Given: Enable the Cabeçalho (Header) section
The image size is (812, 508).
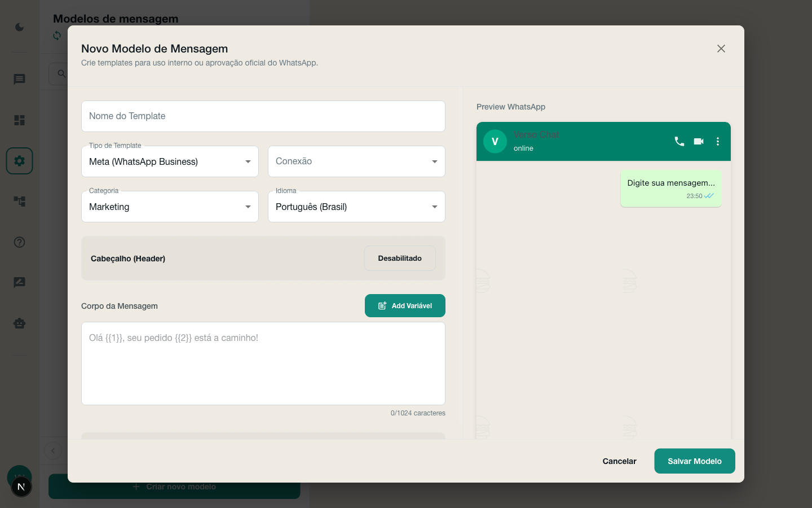Looking at the screenshot, I should coord(400,258).
